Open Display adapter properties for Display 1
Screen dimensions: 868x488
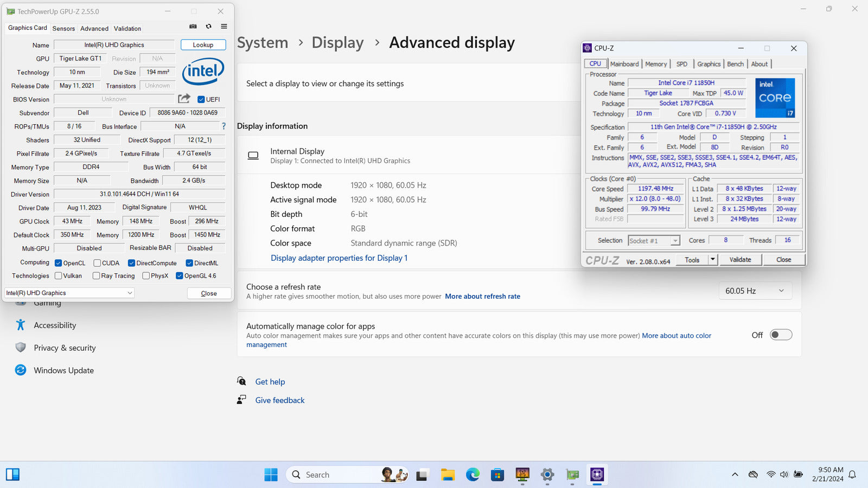pos(339,258)
